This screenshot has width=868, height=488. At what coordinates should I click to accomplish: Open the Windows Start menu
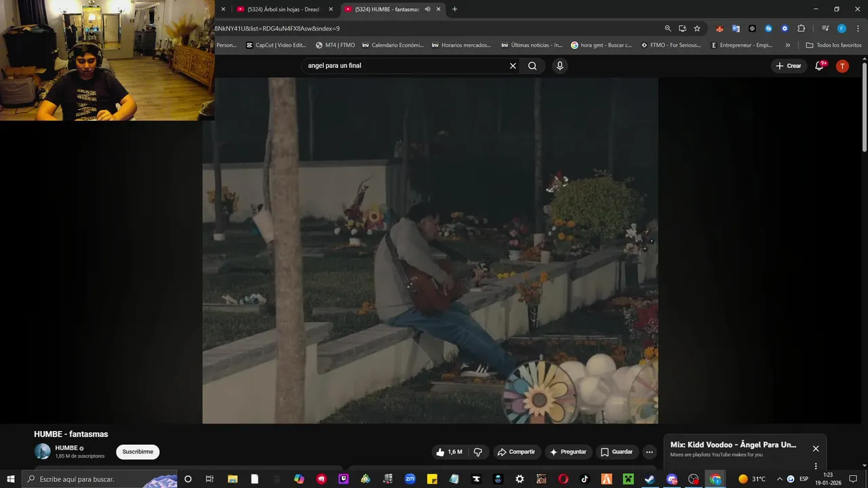11,479
